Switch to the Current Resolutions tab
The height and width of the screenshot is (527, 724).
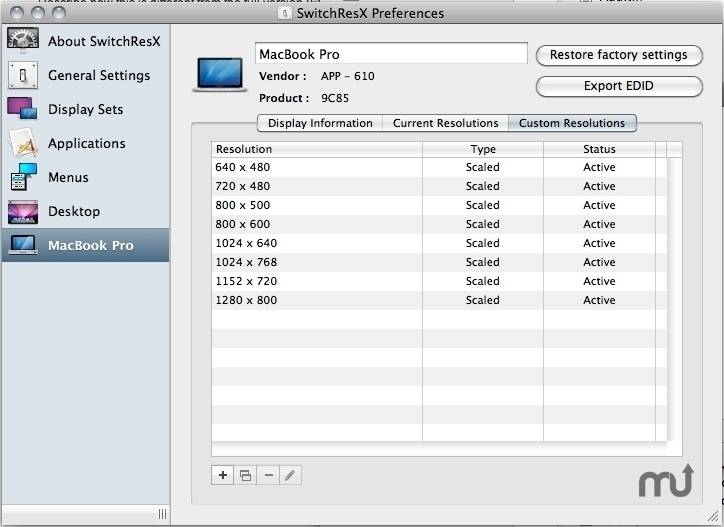click(x=446, y=123)
